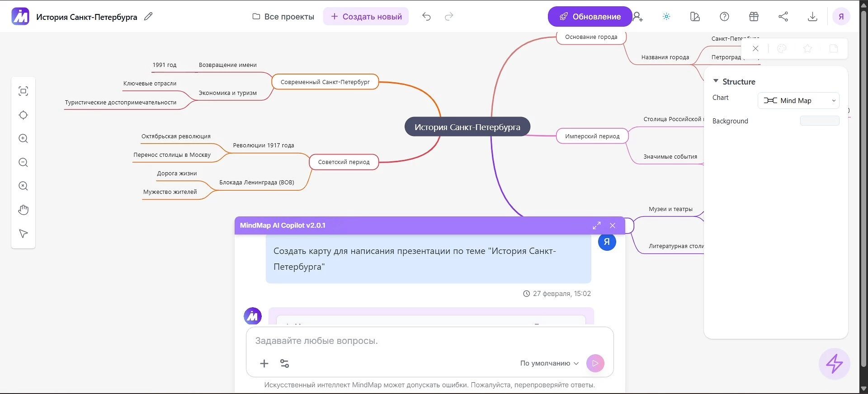Open the 'По умолчанию' mode dropdown
Screen dimensions: 868x394
(x=549, y=363)
